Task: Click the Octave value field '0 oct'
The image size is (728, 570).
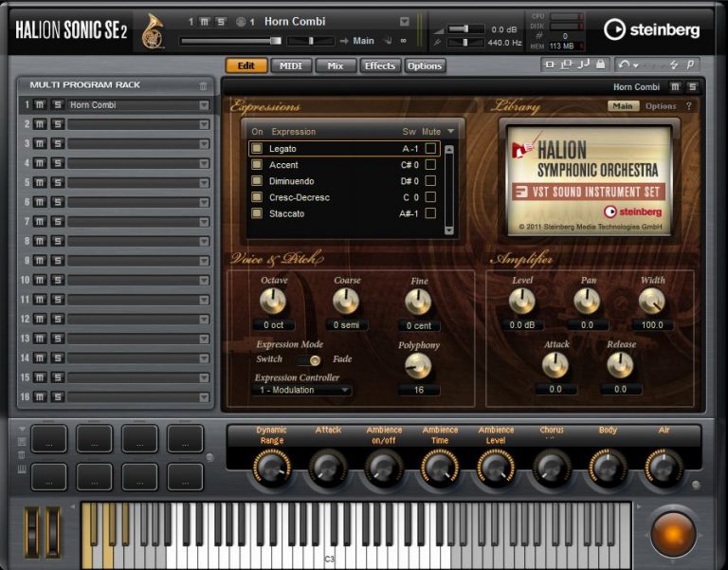Action: (273, 325)
